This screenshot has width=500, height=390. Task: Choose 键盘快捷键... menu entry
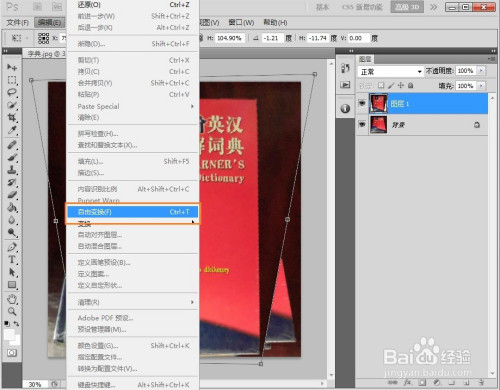[x=133, y=385]
